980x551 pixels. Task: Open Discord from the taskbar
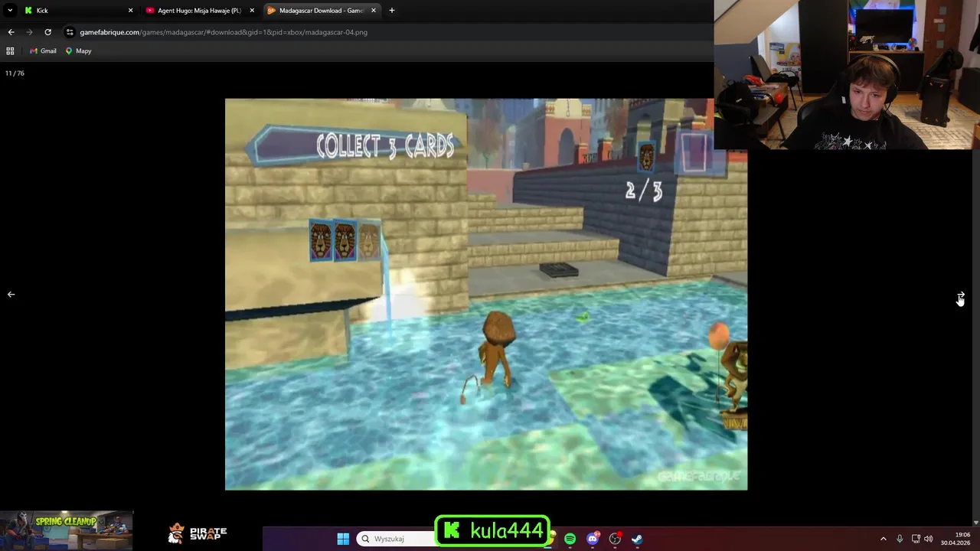click(593, 539)
